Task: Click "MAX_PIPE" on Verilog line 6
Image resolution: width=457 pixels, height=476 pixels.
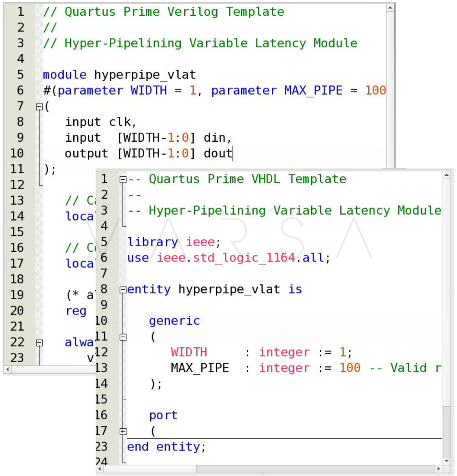Action: [x=313, y=91]
